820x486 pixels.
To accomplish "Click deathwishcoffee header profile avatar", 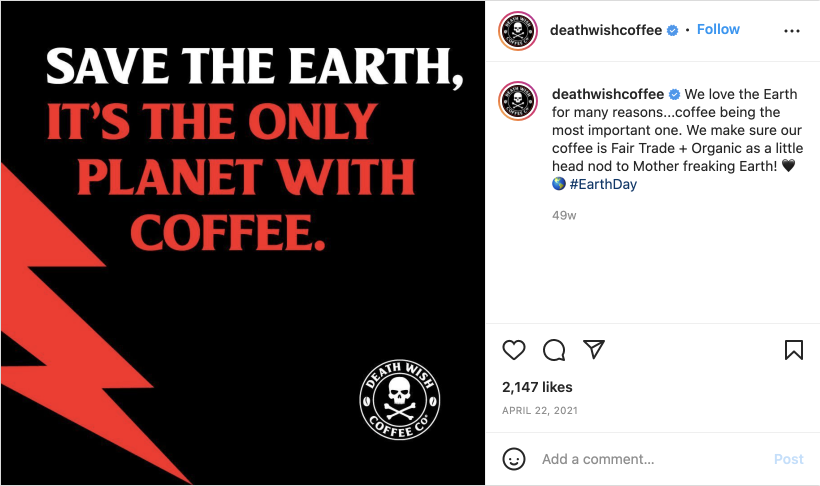I will 518,31.
